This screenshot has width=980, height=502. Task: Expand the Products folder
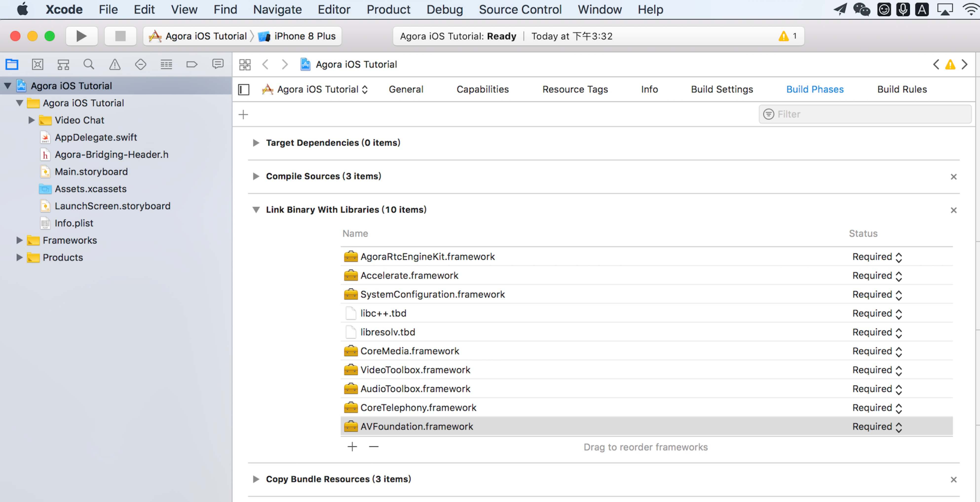[x=19, y=257]
